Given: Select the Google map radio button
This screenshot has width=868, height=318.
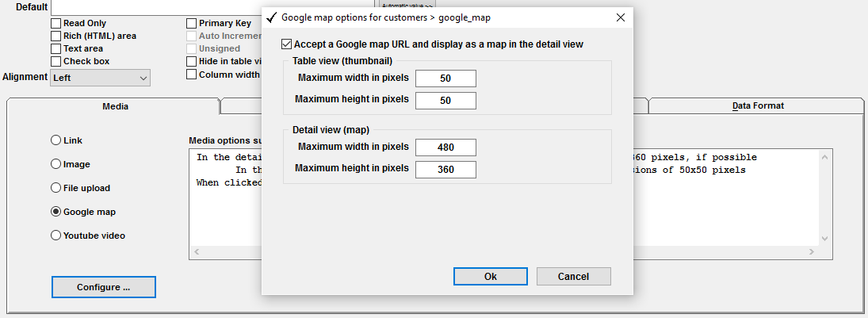Looking at the screenshot, I should point(56,212).
